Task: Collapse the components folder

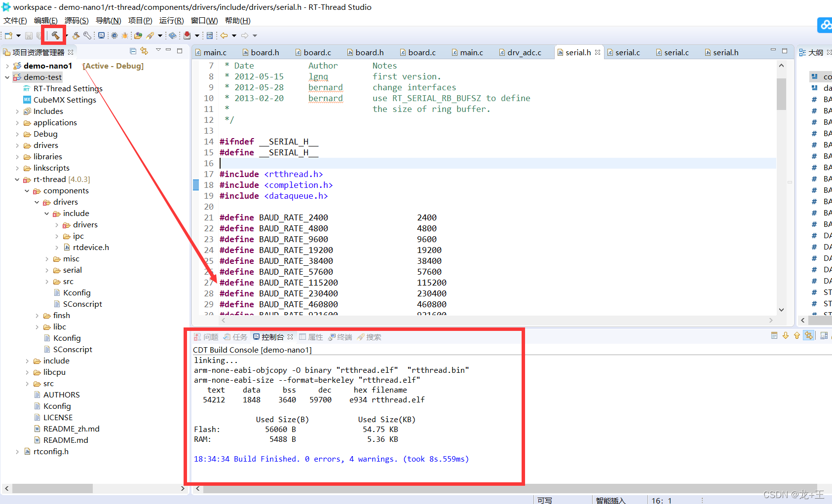Action: click(x=27, y=191)
